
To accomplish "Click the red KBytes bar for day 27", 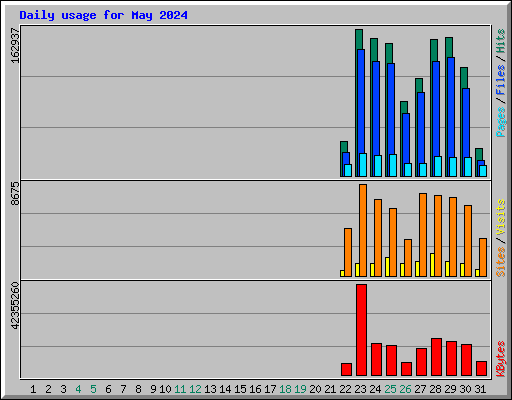I will point(421,362).
